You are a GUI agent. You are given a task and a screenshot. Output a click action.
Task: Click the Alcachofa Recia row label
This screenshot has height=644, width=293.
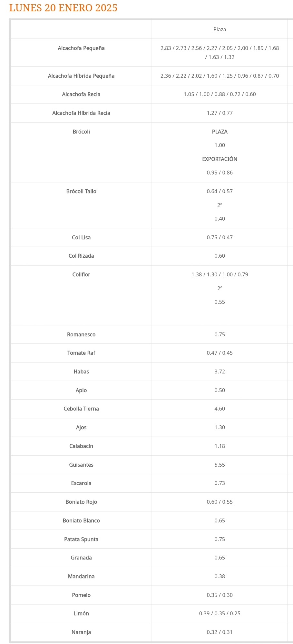81,94
